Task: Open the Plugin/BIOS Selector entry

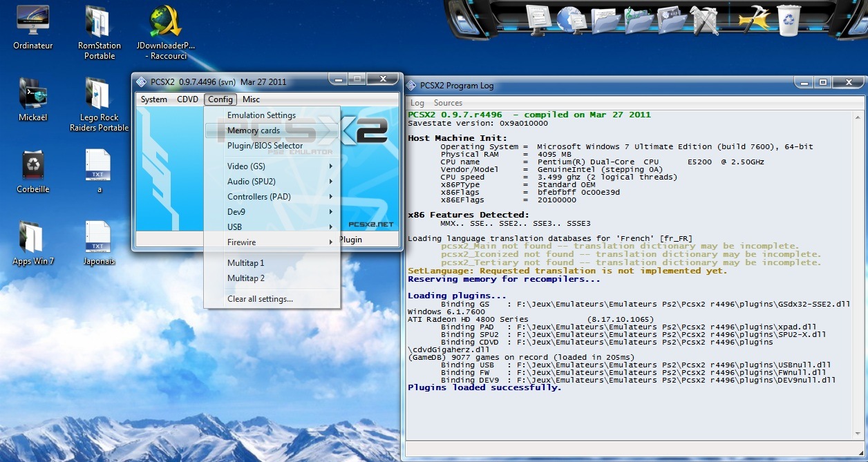Action: coord(272,146)
